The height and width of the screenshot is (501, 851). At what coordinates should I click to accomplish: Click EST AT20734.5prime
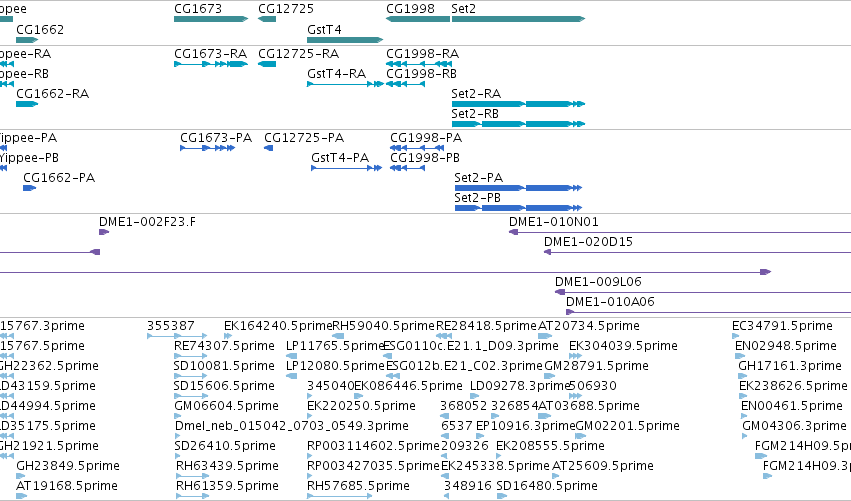tap(589, 326)
